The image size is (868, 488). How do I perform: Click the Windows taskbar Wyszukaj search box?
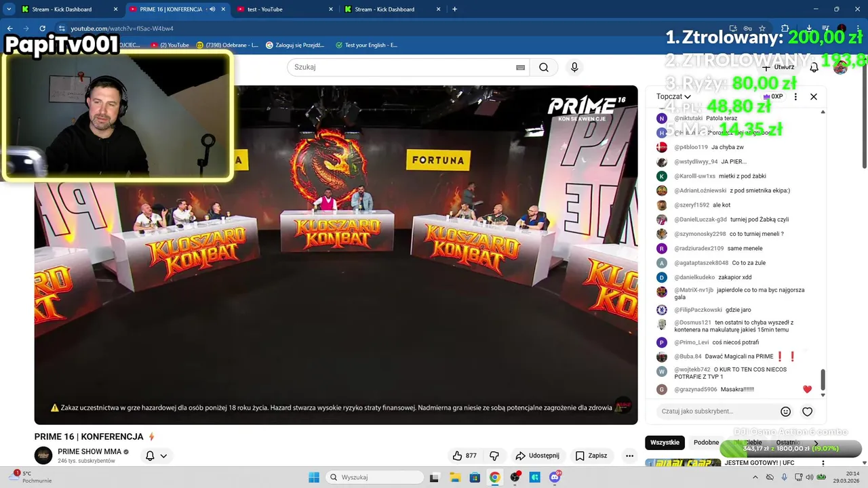[374, 477]
